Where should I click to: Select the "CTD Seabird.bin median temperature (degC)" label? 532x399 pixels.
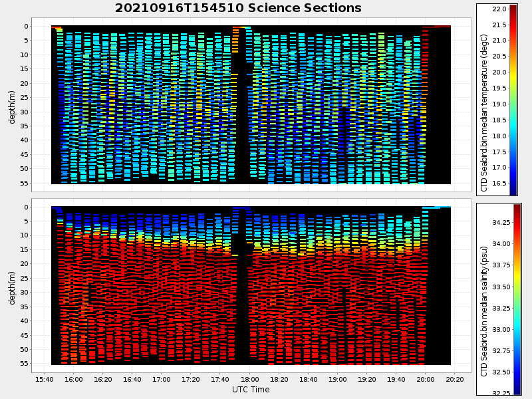click(x=484, y=113)
